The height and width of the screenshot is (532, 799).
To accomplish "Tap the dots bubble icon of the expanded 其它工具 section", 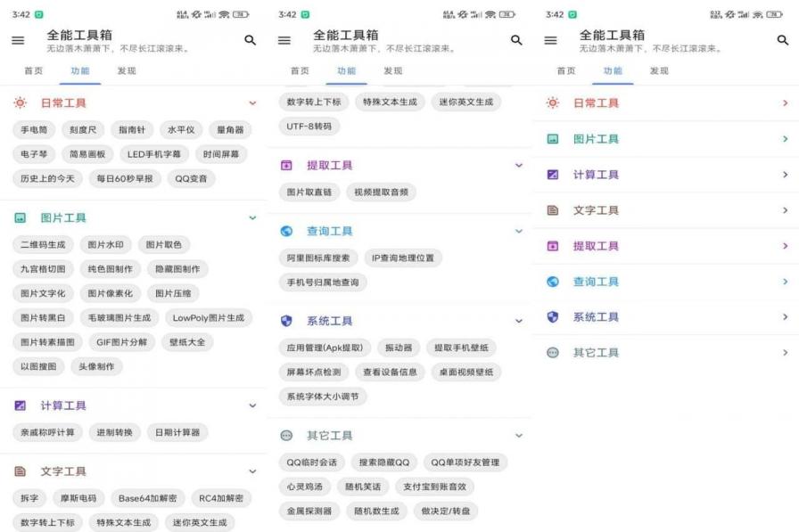I will [286, 435].
